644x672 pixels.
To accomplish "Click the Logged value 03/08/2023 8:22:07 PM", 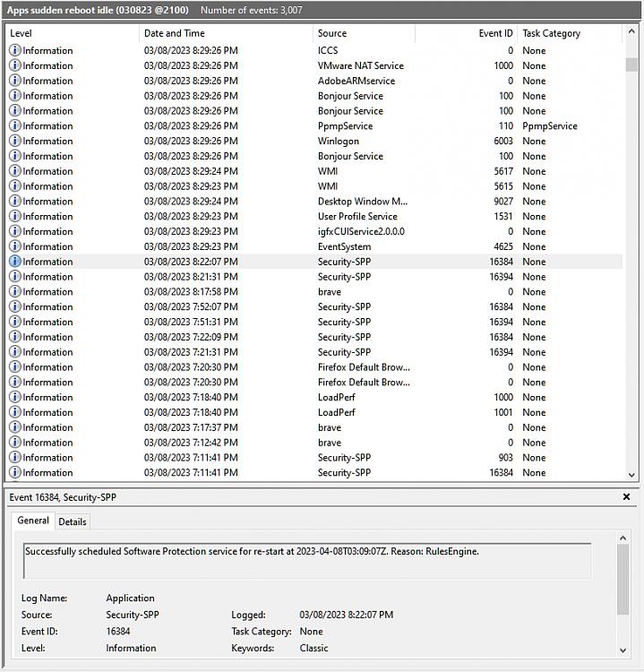I will click(x=347, y=615).
